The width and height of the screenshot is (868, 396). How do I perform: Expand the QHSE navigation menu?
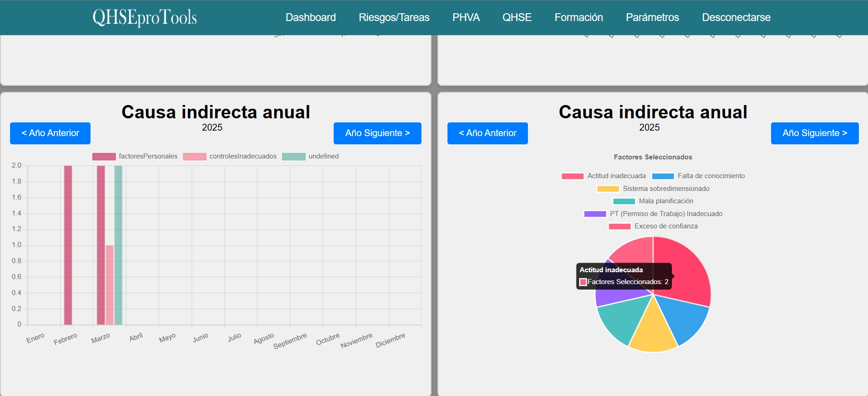pyautogui.click(x=517, y=17)
